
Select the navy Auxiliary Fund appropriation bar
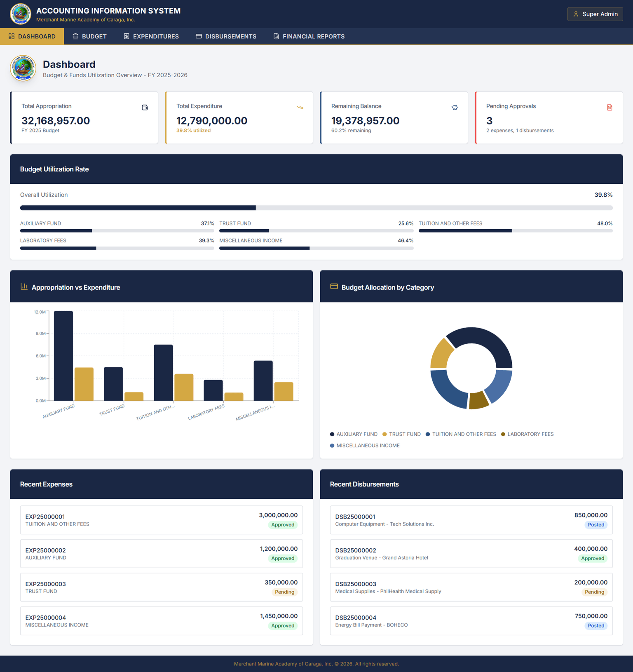tap(63, 356)
